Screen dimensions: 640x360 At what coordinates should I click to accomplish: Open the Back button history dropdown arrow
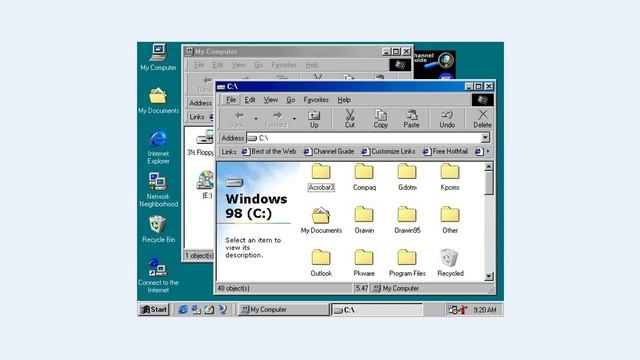point(256,119)
